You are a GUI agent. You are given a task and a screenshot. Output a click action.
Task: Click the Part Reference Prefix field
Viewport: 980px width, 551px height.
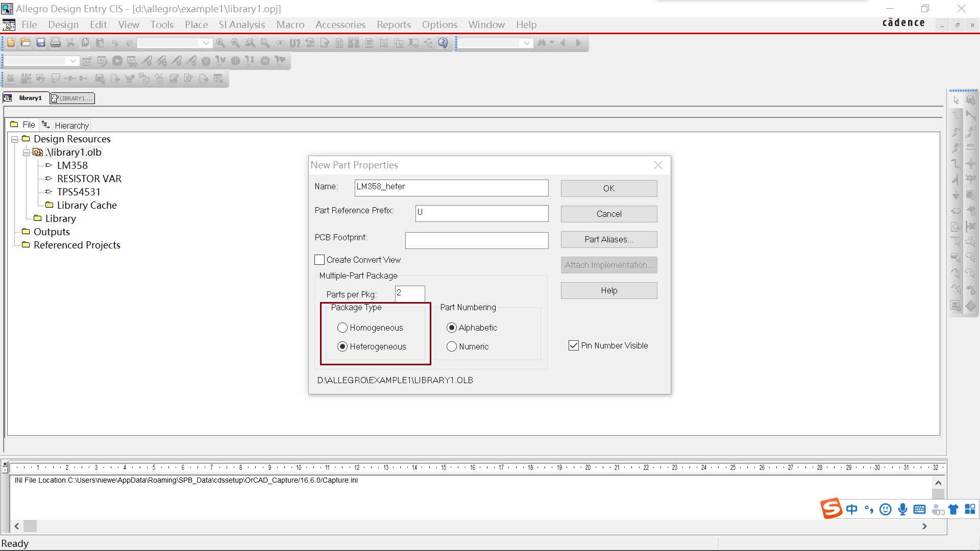coord(482,213)
